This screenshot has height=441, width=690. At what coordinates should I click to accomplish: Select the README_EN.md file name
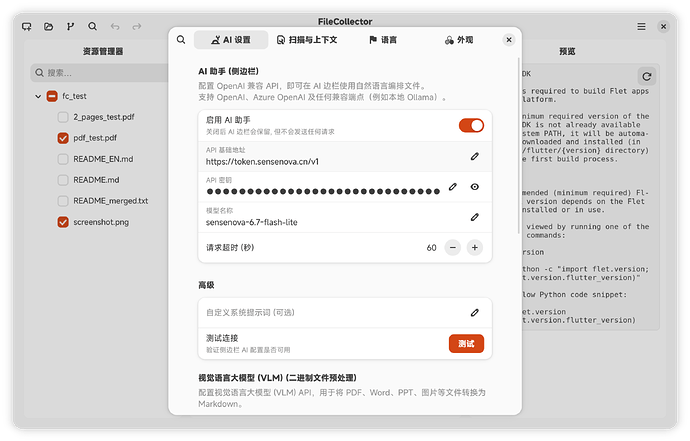(103, 159)
